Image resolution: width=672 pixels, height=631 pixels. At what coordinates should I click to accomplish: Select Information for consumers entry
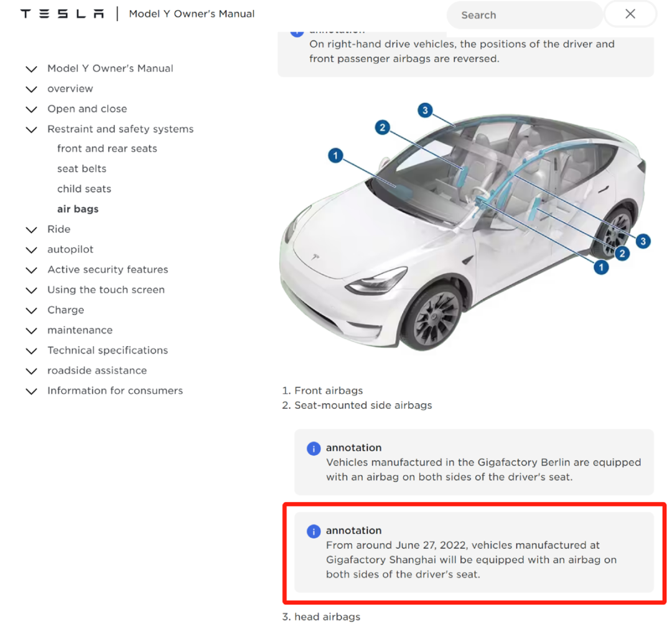click(x=115, y=390)
